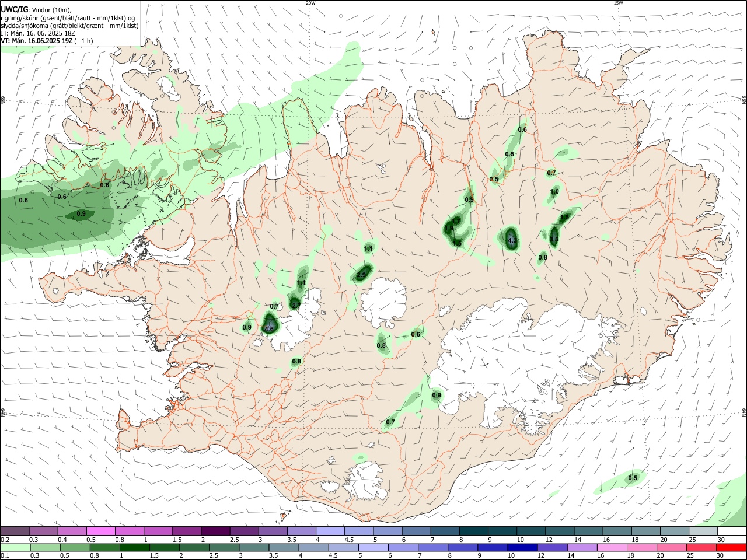The width and height of the screenshot is (747, 560).
Task: Click the 1.0 precipitation value in northeast Iceland
Action: [x=554, y=192]
